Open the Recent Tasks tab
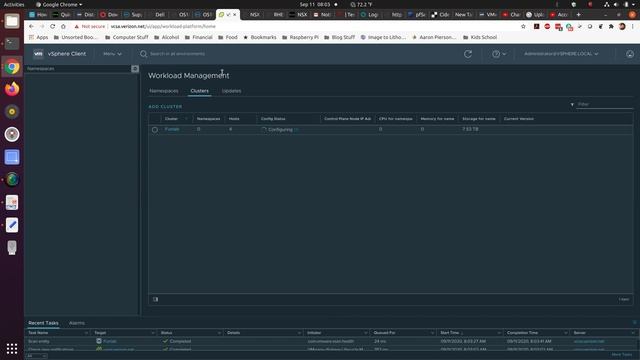Image resolution: width=640 pixels, height=360 pixels. click(x=43, y=323)
